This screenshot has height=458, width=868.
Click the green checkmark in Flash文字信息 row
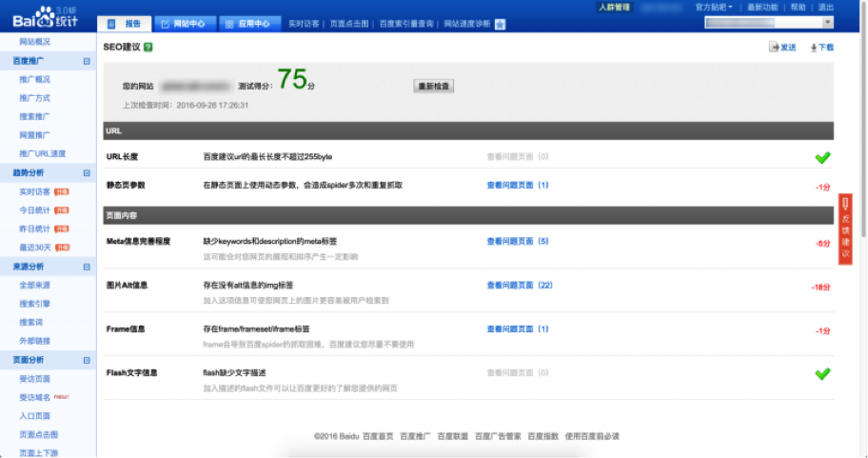[x=822, y=373]
